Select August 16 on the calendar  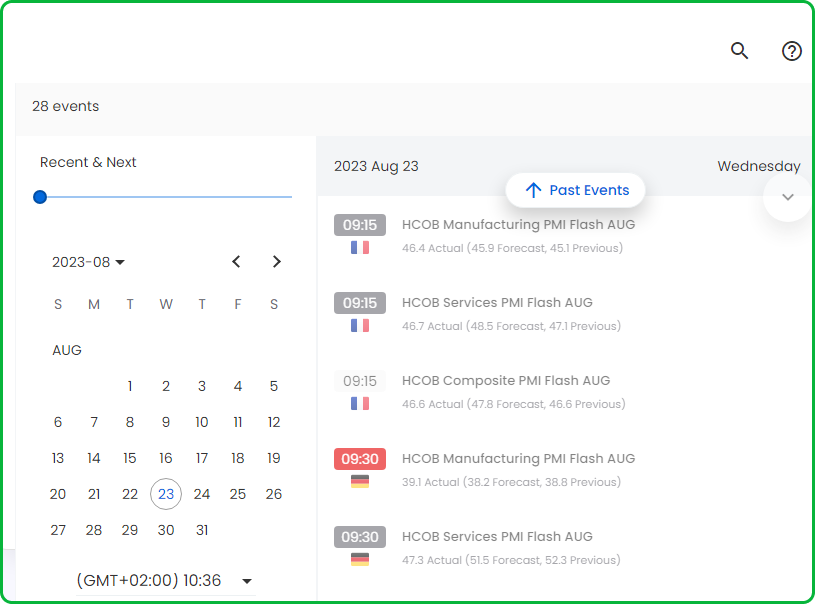(166, 457)
